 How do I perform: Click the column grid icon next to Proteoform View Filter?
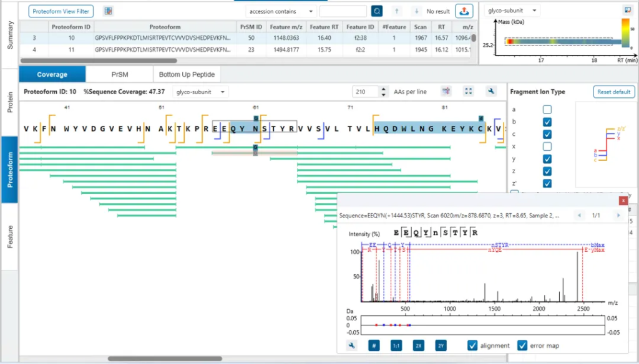click(108, 11)
